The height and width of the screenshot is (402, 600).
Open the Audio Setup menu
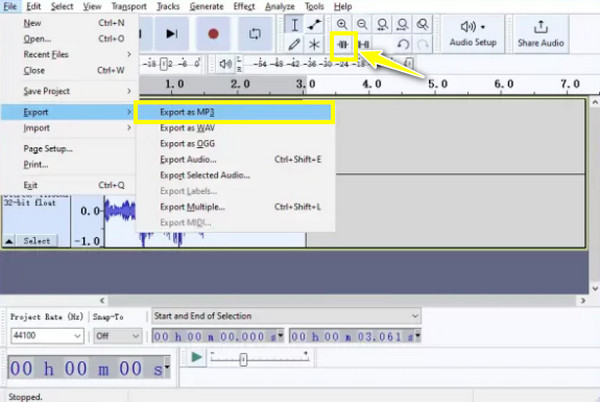tap(473, 34)
